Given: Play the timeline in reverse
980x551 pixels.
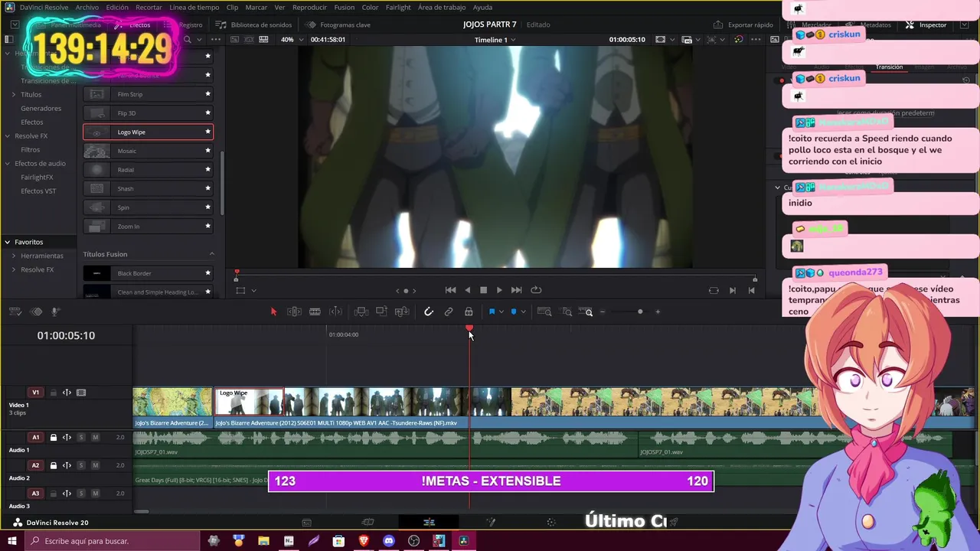Looking at the screenshot, I should (x=468, y=290).
